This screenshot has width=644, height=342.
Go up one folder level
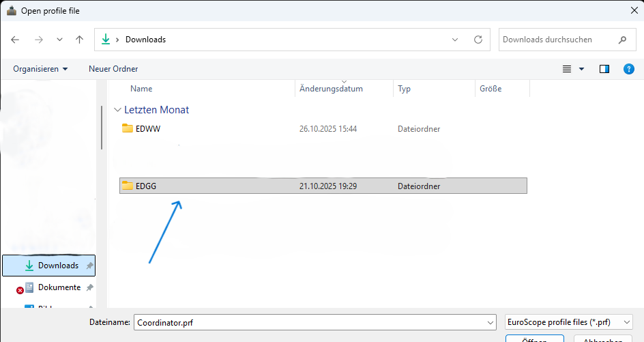[x=80, y=40]
